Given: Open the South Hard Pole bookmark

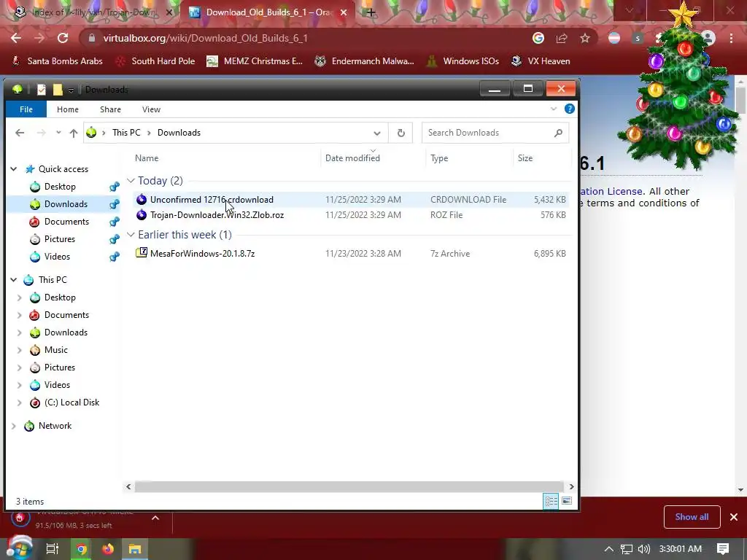Looking at the screenshot, I should tap(155, 61).
